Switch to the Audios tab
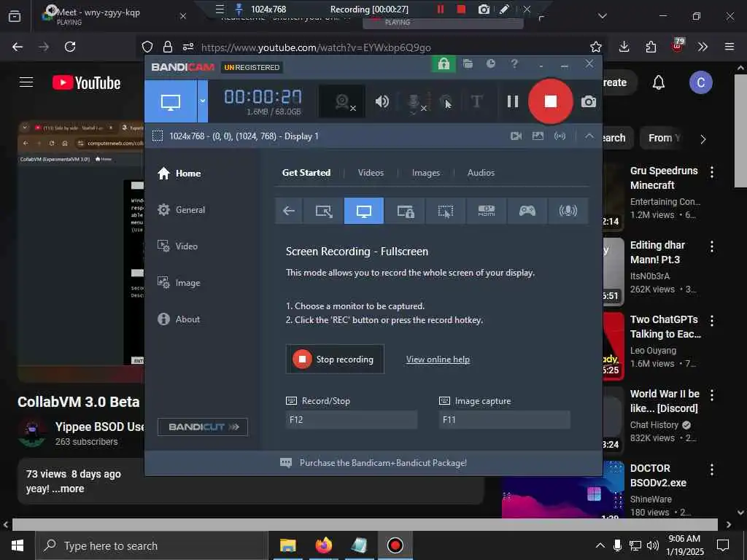The width and height of the screenshot is (747, 560). point(481,173)
